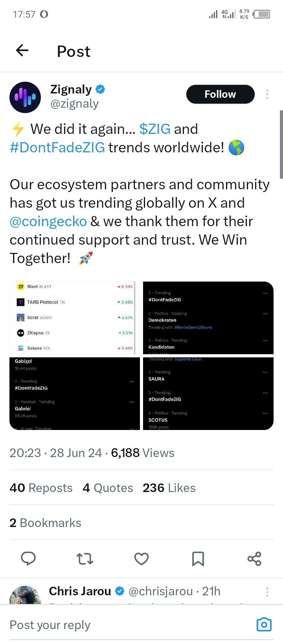Like the post with heart icon

click(x=141, y=558)
